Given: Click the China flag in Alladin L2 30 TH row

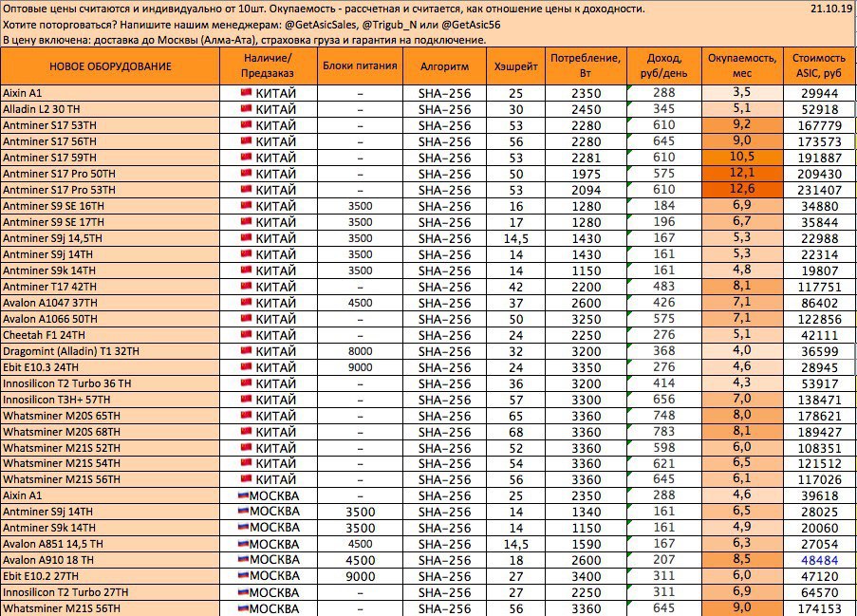Looking at the screenshot, I should [246, 108].
